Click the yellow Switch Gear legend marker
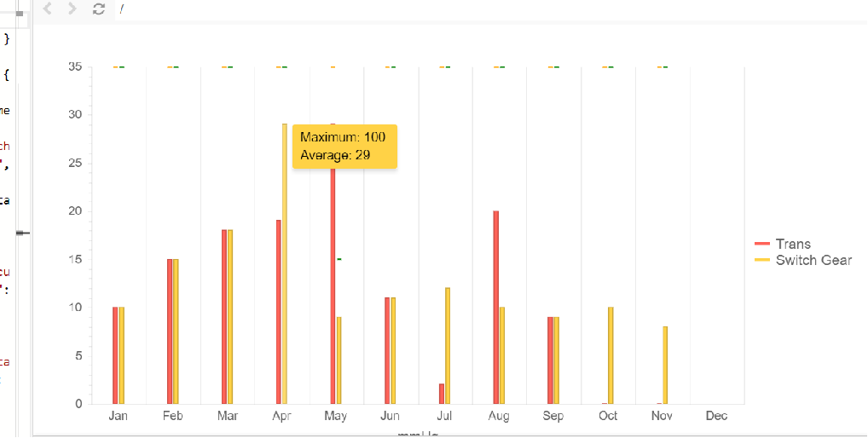This screenshot has width=868, height=438. coord(762,260)
